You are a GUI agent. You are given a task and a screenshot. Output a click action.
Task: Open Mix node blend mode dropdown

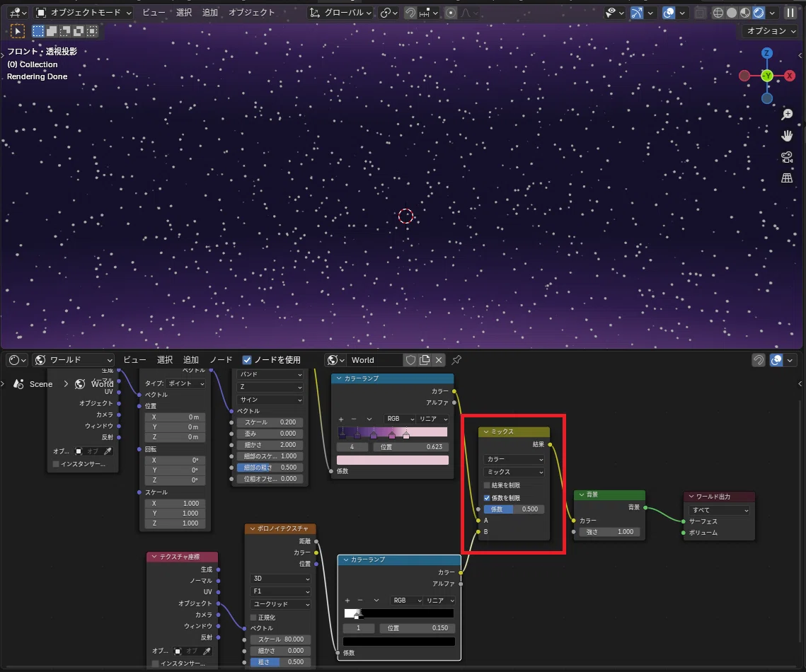[x=514, y=472]
